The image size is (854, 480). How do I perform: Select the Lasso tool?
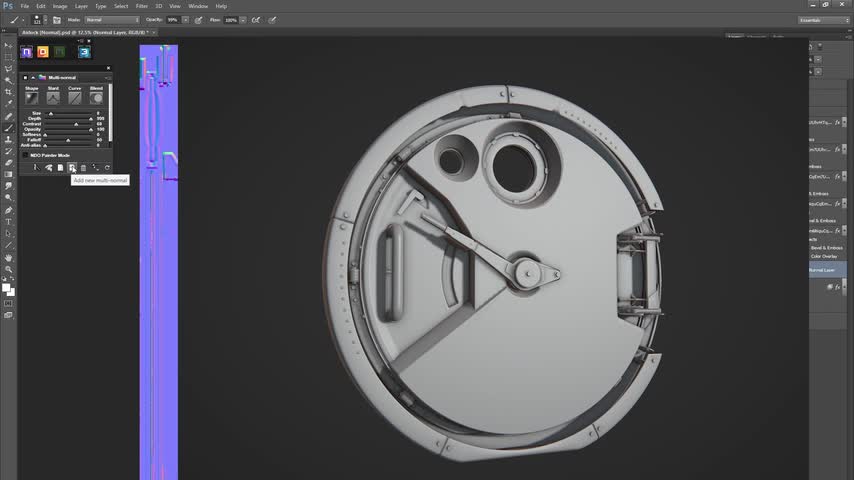8,69
